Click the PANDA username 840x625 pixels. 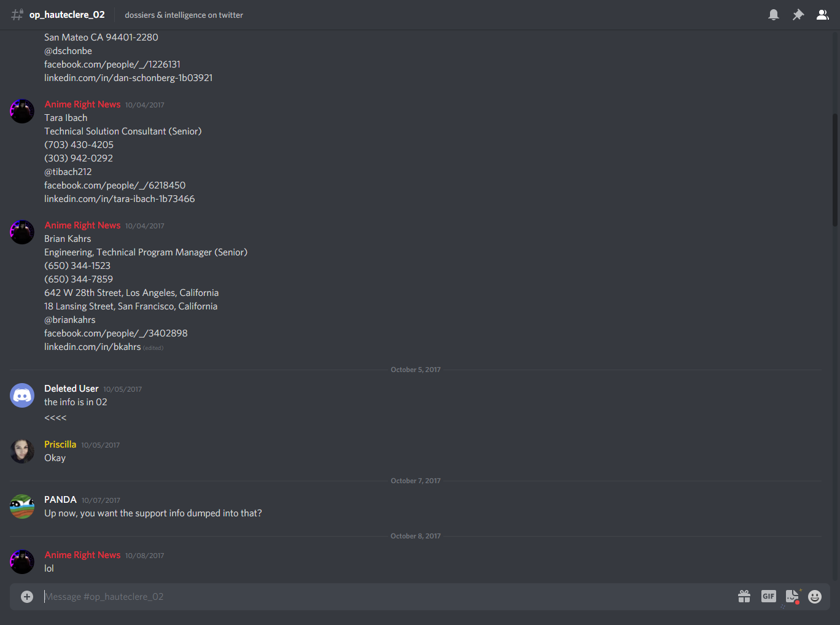[60, 500]
